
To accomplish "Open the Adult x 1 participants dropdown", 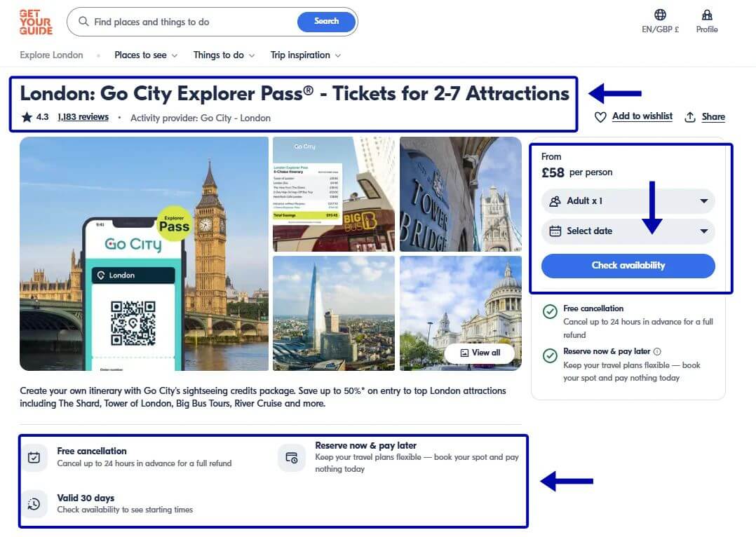I will tap(628, 201).
